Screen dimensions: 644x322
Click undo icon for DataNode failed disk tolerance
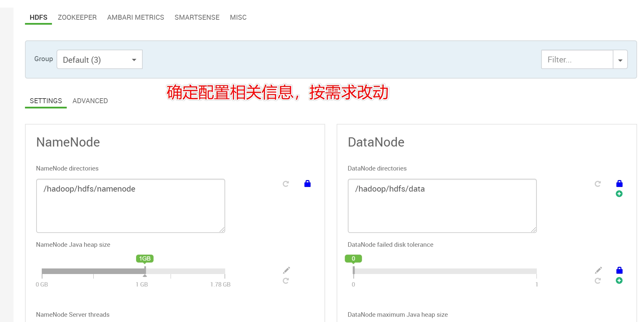[598, 281]
